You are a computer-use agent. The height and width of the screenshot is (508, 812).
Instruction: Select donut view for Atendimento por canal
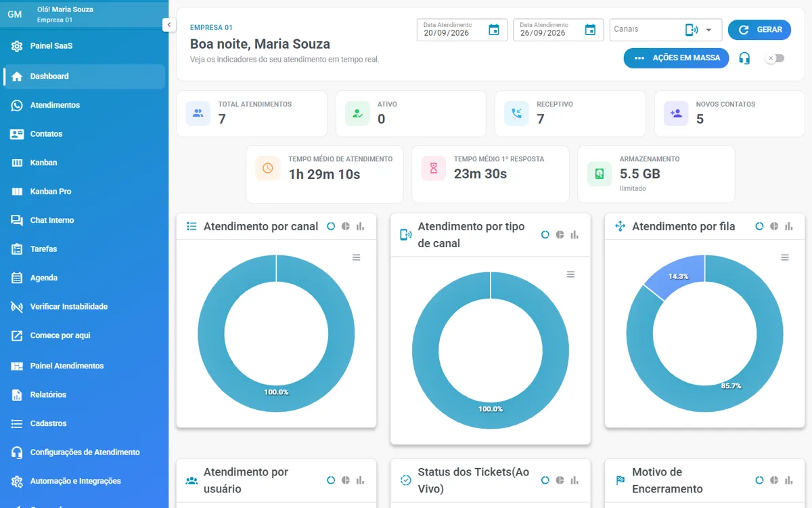click(x=331, y=226)
